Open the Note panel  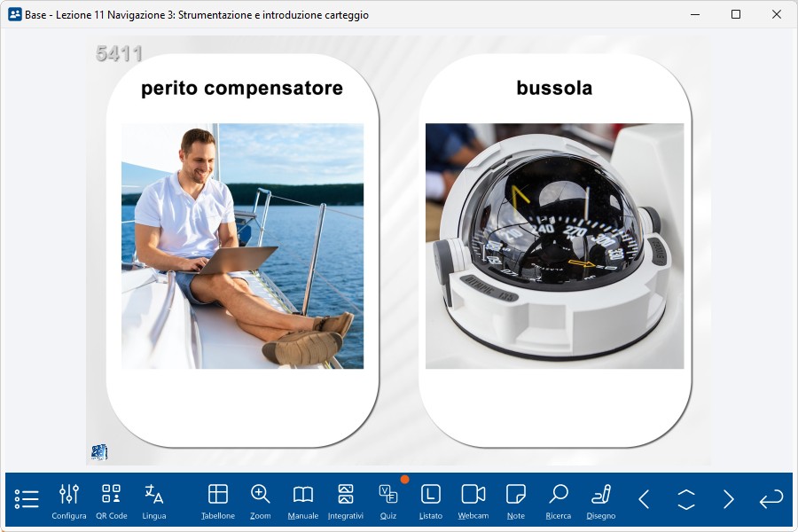pos(516,500)
